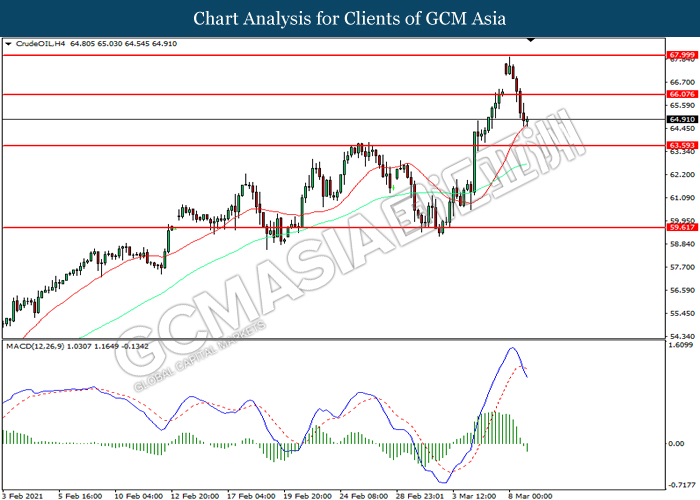Click the 65.590 price axis value
700x500 pixels.
pyautogui.click(x=682, y=105)
